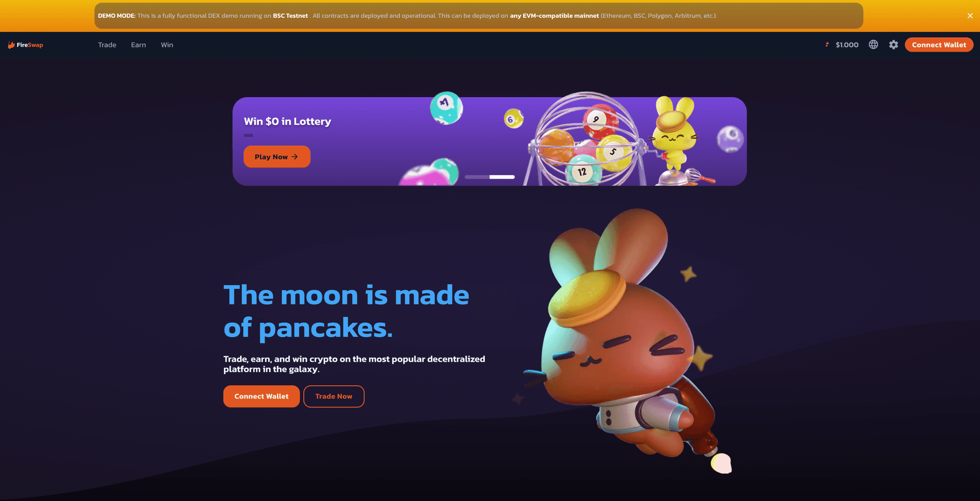Click the Win $0 in Lottery banner title
This screenshot has width=980, height=501.
coord(287,121)
